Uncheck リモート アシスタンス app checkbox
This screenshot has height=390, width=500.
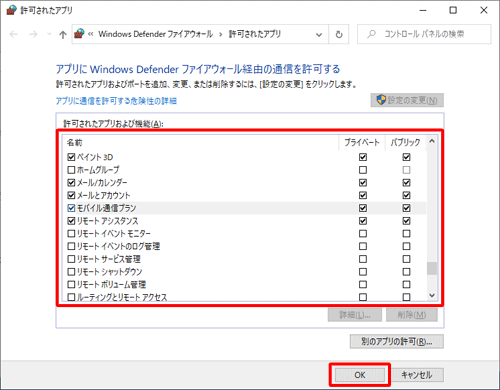(x=71, y=221)
